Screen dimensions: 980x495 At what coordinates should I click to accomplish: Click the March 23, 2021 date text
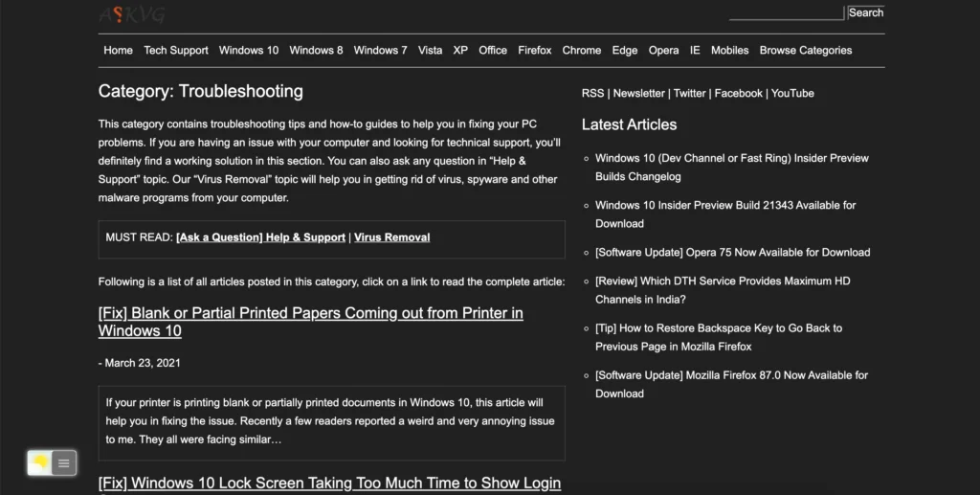tap(143, 363)
